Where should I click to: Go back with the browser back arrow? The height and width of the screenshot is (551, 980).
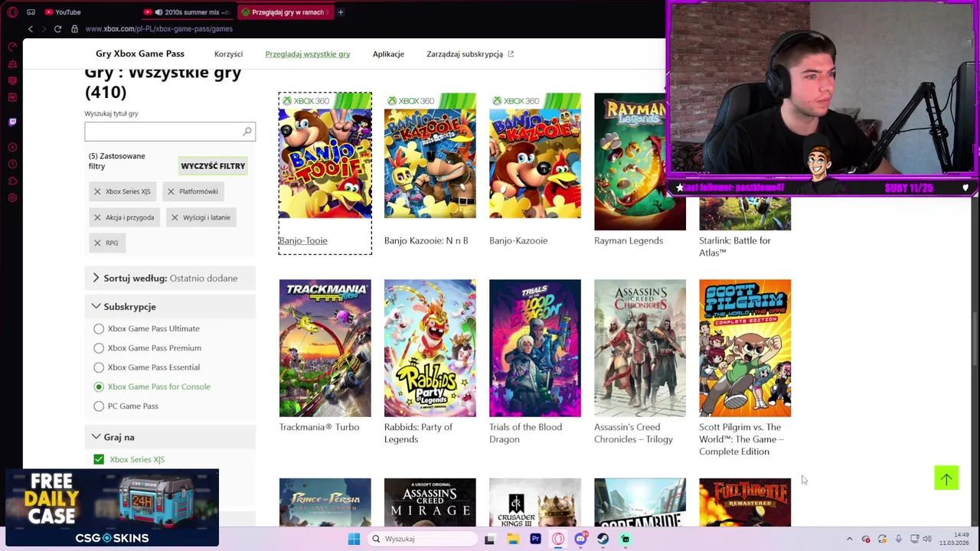(x=31, y=29)
